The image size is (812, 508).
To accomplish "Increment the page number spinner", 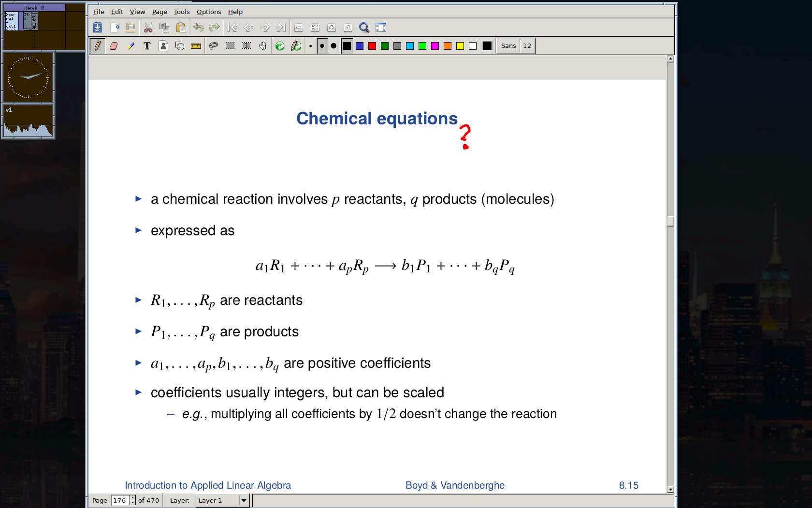I will (x=133, y=498).
